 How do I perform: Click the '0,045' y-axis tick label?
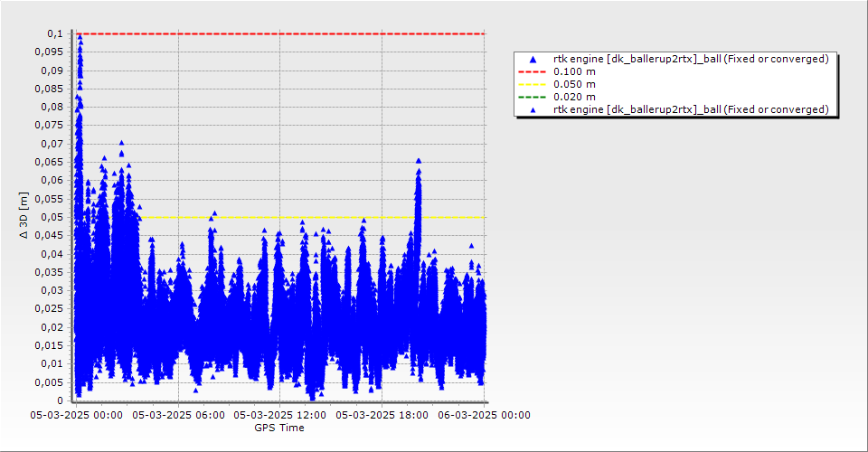coord(49,236)
